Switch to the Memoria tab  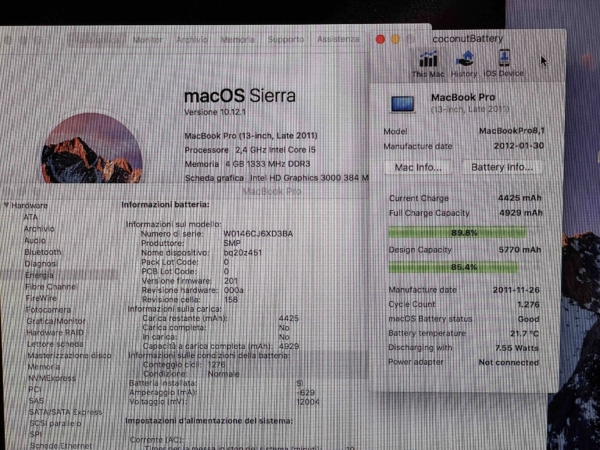click(x=237, y=39)
